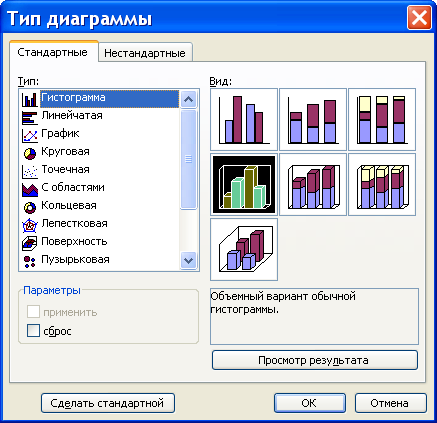437x423 pixels.
Task: Choose the Пузырьковая bubble chart icon
Action: tap(30, 261)
